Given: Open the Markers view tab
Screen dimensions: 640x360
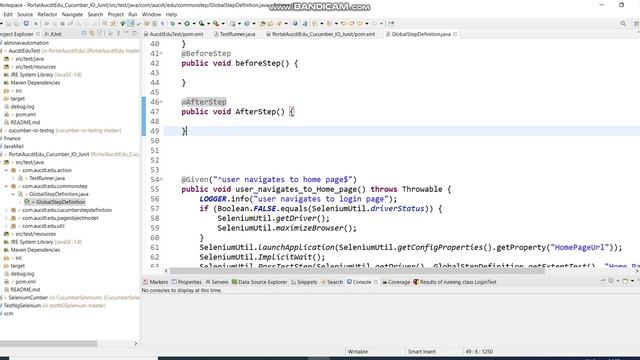Looking at the screenshot, I should click(156, 282).
